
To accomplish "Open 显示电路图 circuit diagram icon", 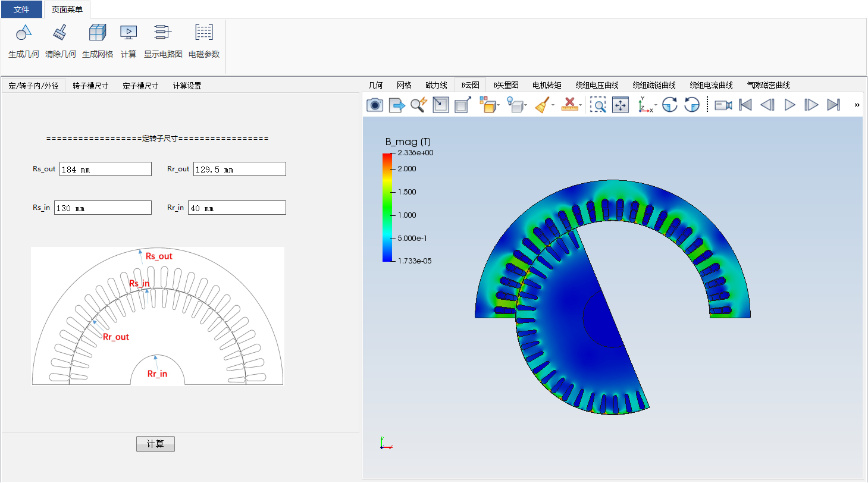I will pos(162,33).
